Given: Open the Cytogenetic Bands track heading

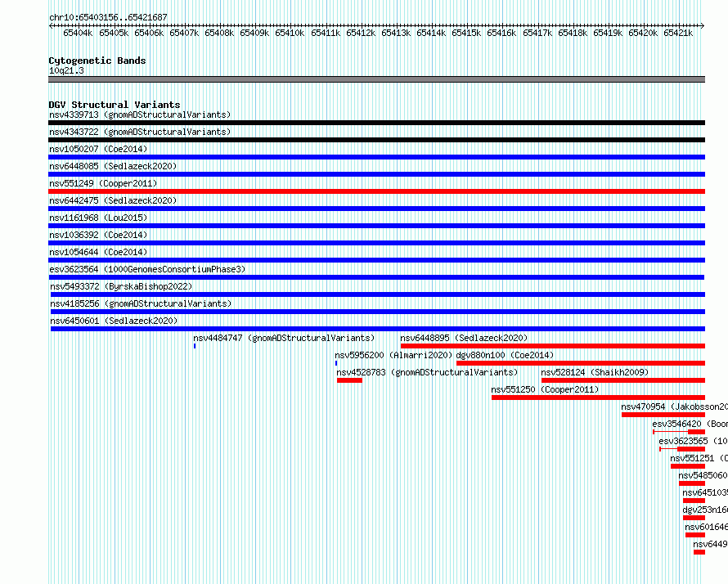Looking at the screenshot, I should click(x=97, y=61).
